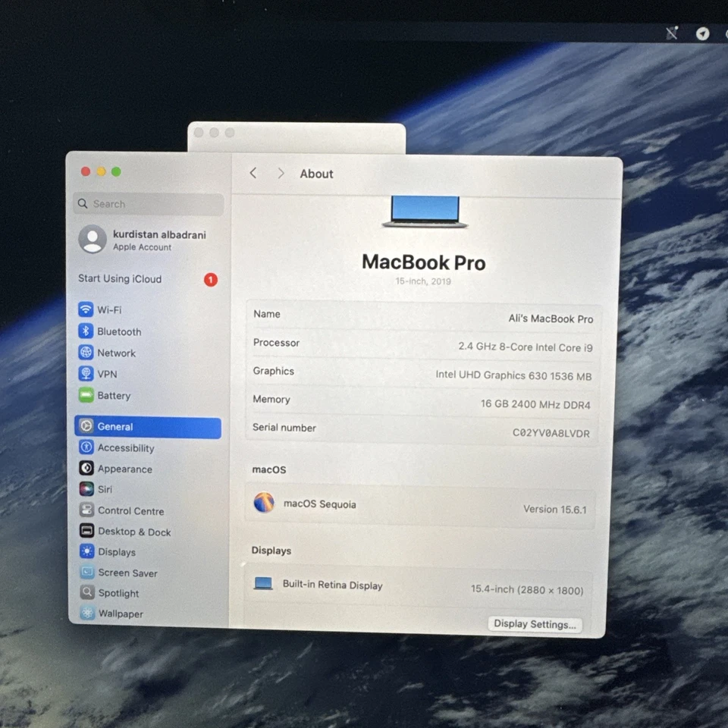Image resolution: width=728 pixels, height=728 pixels.
Task: Open the VPN sidebar icon
Action: (x=86, y=373)
